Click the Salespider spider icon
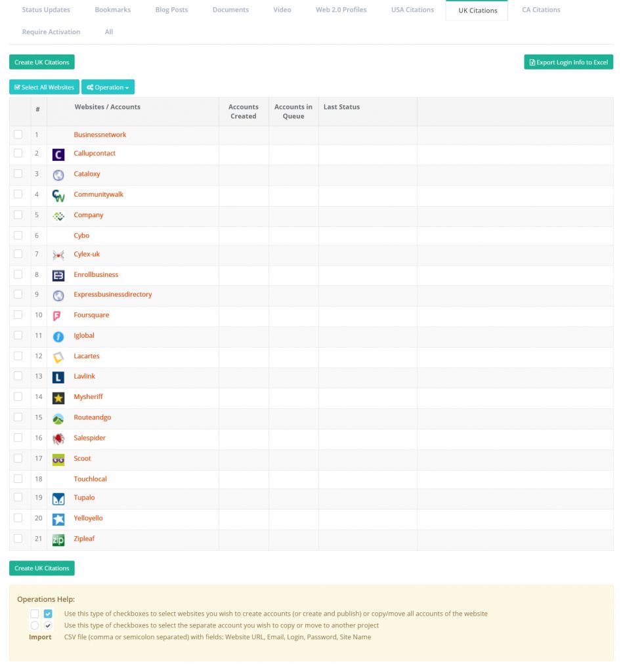This screenshot has height=672, width=623. [x=58, y=438]
